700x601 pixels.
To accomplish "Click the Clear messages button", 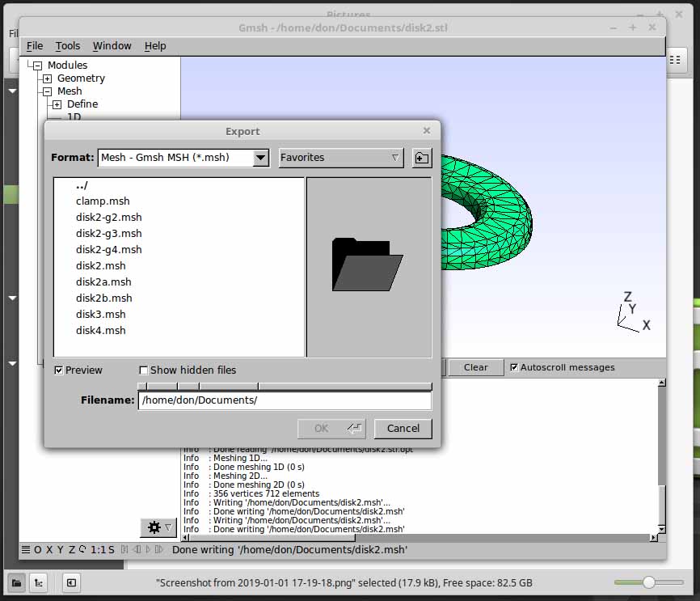I will pos(476,367).
